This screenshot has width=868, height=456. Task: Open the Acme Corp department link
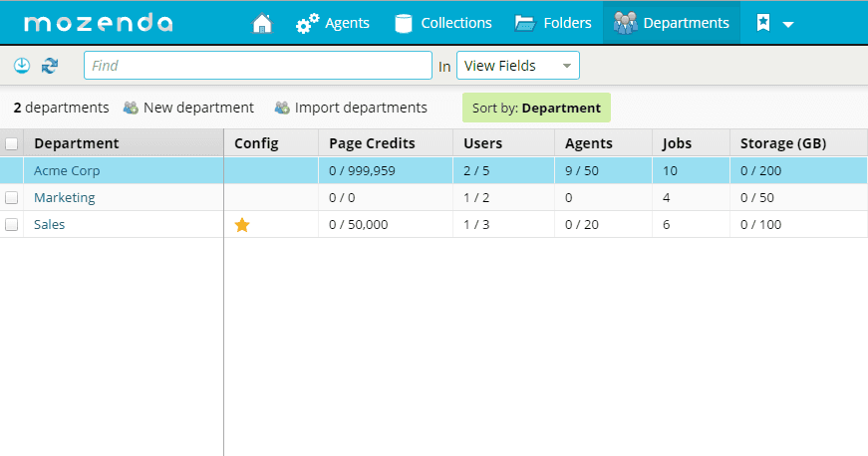click(67, 171)
